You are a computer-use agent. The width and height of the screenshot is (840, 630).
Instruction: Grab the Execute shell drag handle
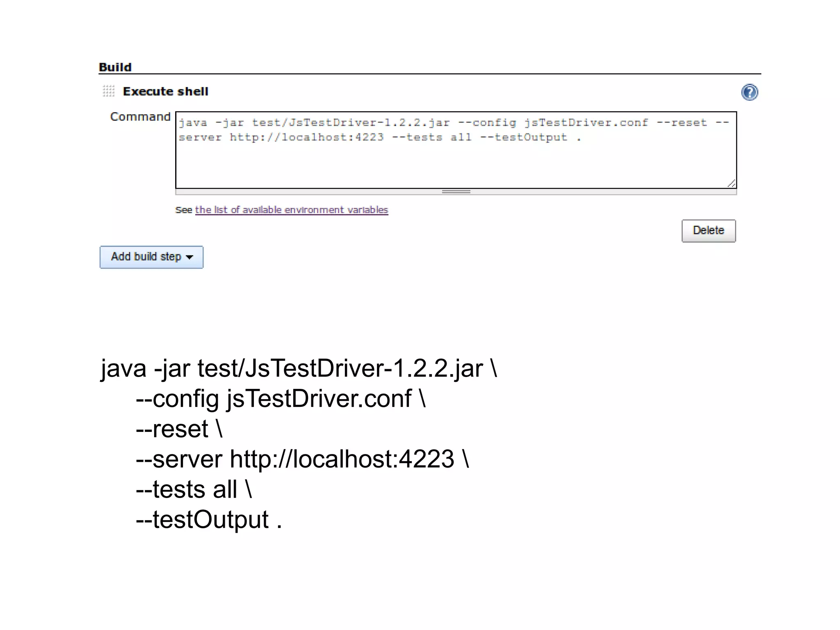pos(109,91)
